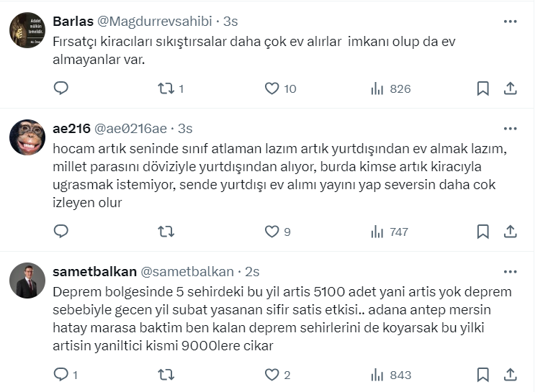Share sametbalkan's tweet
The image size is (543, 392).
tap(510, 375)
